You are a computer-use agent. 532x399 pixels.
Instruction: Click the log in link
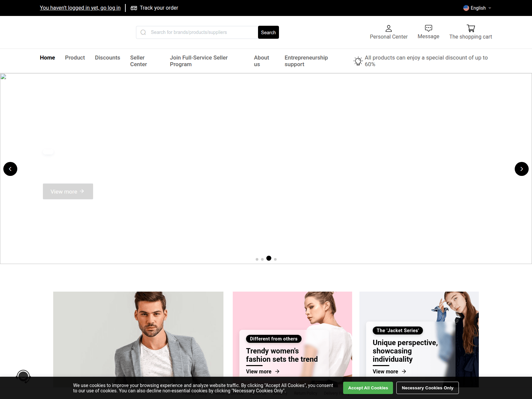point(80,8)
